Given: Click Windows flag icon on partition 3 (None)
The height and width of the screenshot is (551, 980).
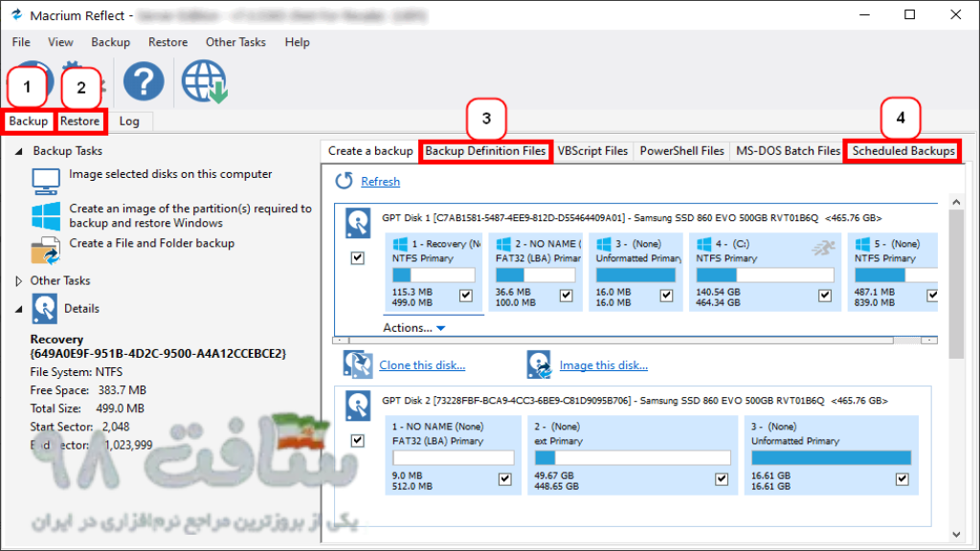Looking at the screenshot, I should click(604, 244).
